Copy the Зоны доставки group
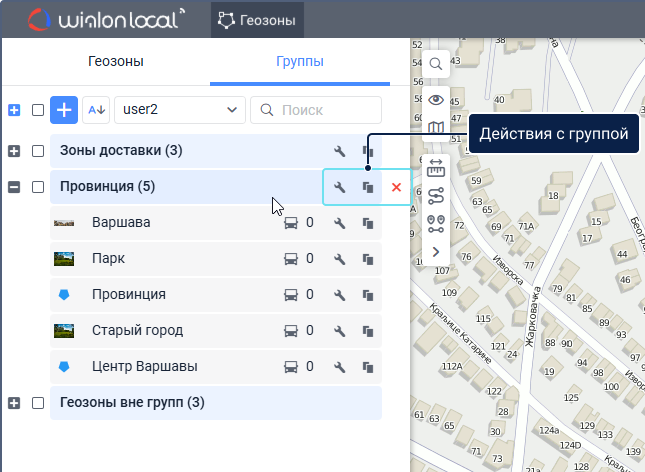Viewport: 645px width, 472px height. coord(368,152)
